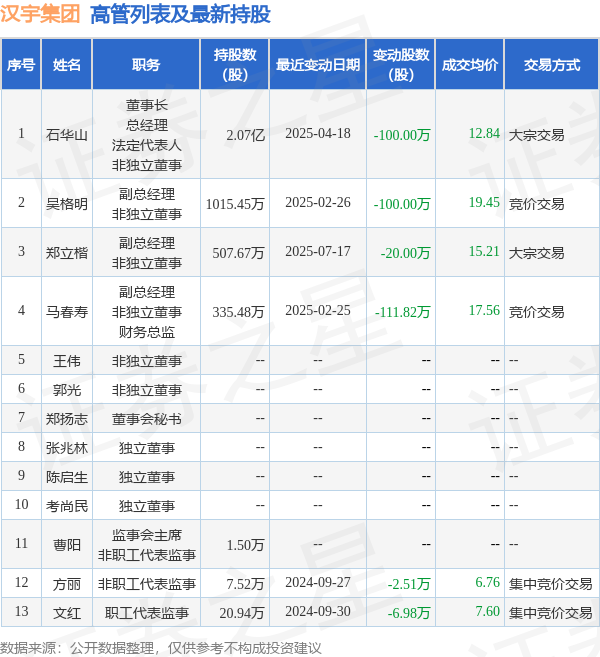Viewport: 600px width, 657px height.
Task: Click the change value -111.82万
Action: point(402,312)
